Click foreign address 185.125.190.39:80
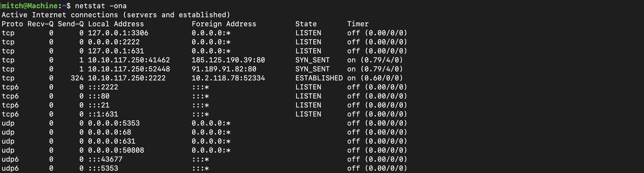This screenshot has height=173, width=644. click(228, 60)
